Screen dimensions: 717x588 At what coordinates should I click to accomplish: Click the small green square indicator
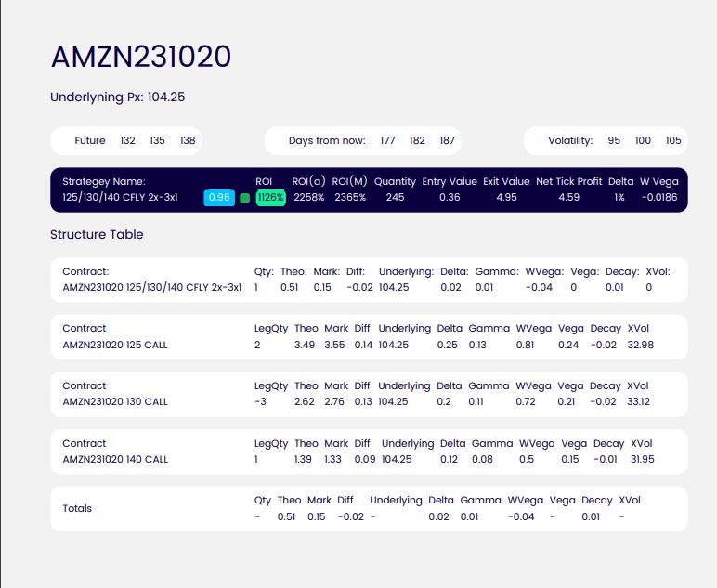(x=245, y=198)
